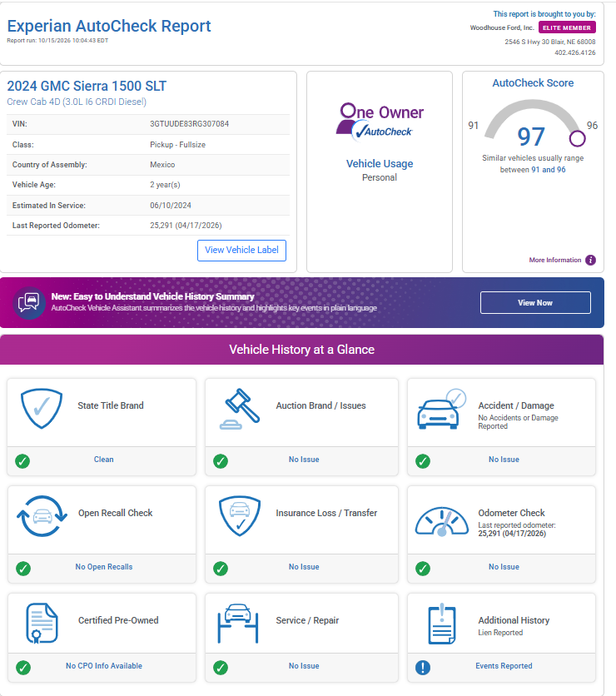Click the blue exclamation icon beside Events Reported
Viewport: 616px width, 696px height.
423,668
